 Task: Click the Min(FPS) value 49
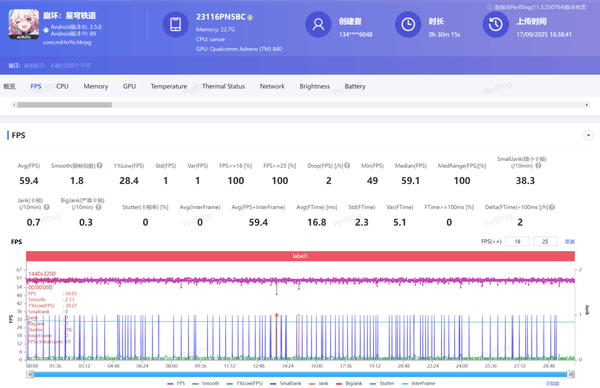[372, 181]
